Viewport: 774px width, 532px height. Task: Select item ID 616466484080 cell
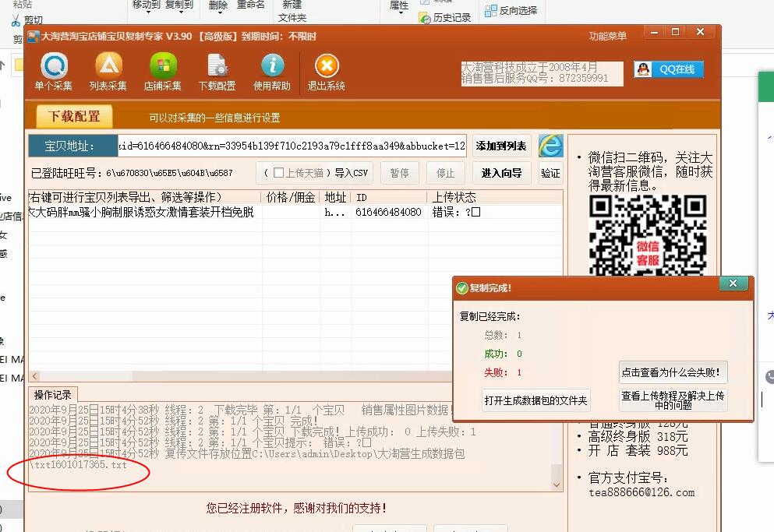click(388, 212)
